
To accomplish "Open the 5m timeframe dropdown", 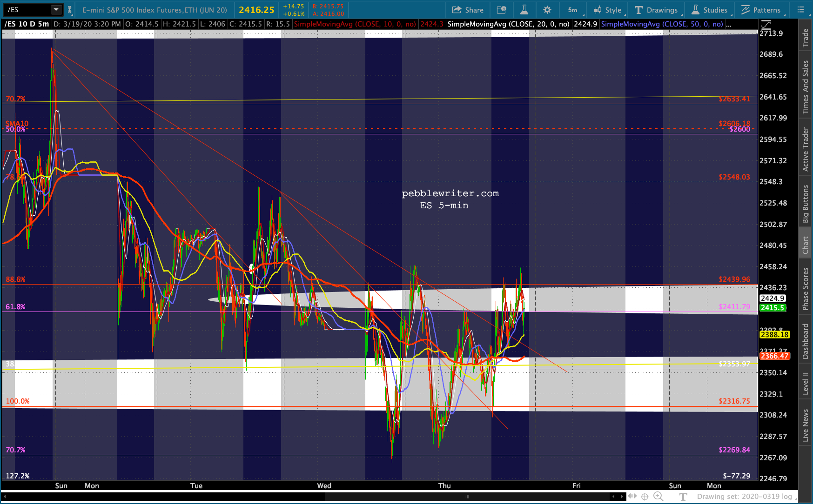I will click(572, 10).
